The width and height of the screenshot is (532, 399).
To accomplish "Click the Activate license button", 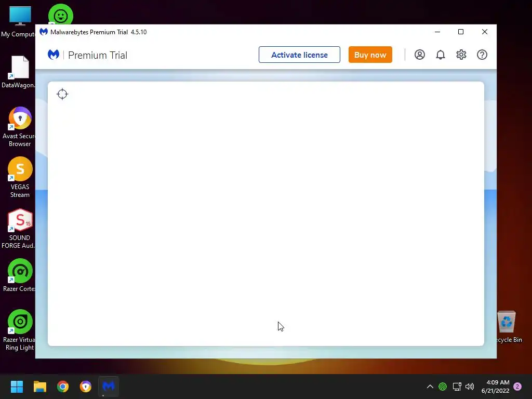I will (299, 55).
